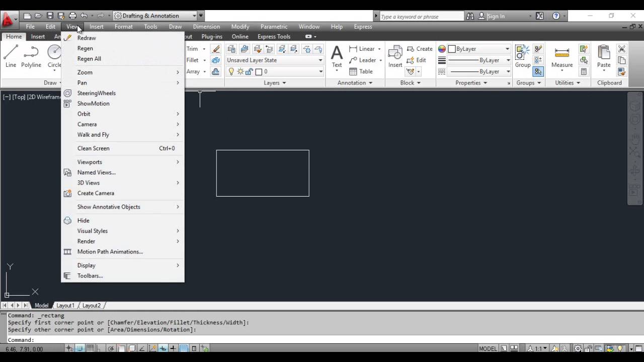Select the Polyline tool
The image size is (644, 362).
pos(31,56)
